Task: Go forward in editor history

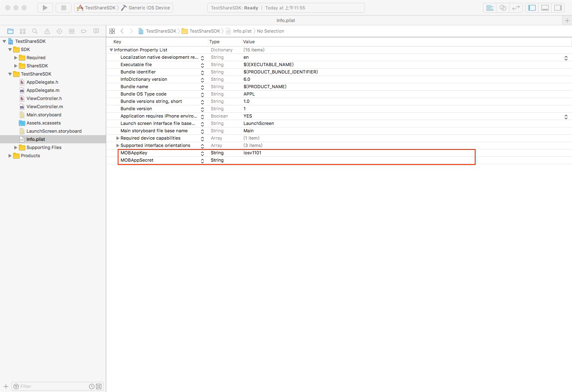Action: (x=131, y=31)
